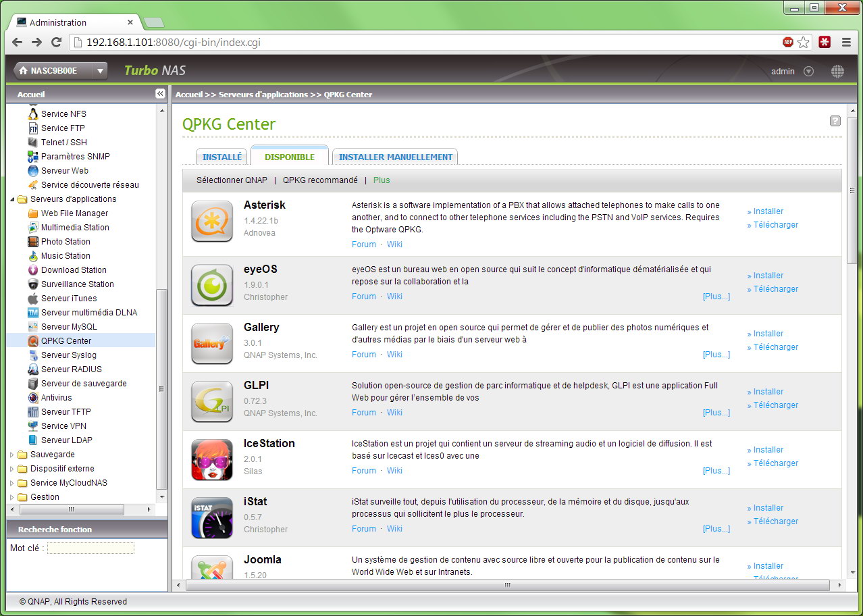
Task: Click the eyeOS application icon
Action: (212, 285)
